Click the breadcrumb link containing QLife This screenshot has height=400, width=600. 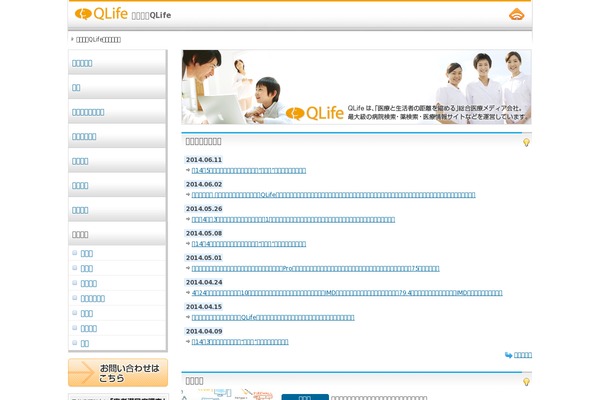pyautogui.click(x=98, y=39)
